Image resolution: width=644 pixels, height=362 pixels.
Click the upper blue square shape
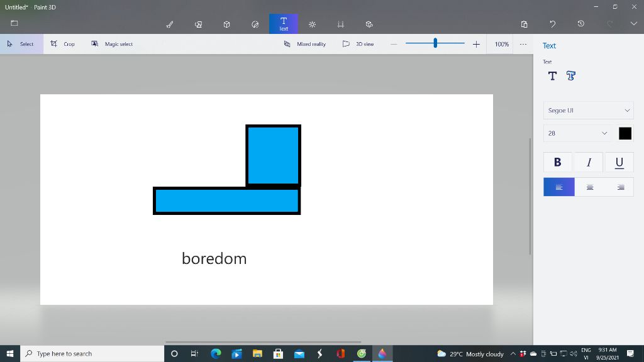click(x=273, y=156)
